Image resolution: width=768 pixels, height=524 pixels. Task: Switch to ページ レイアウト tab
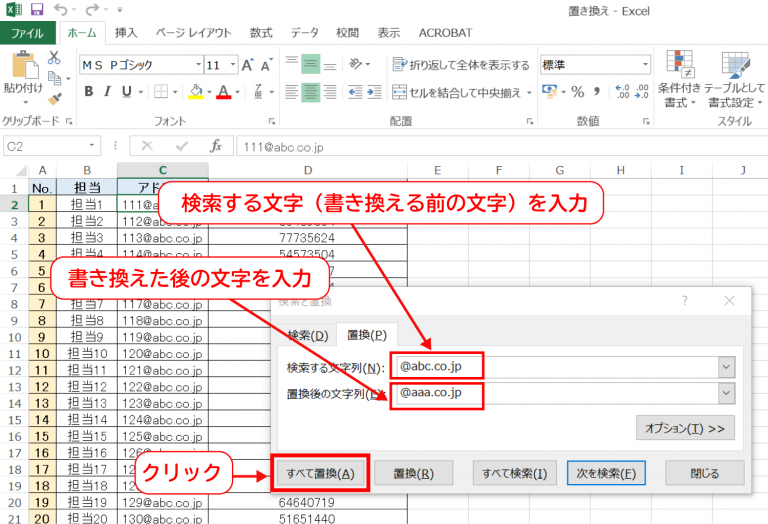[193, 33]
